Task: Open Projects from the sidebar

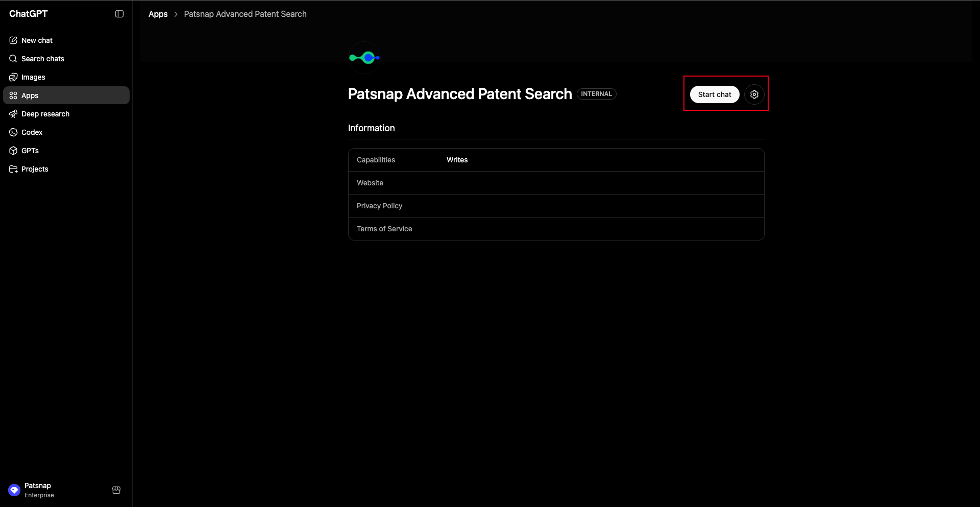Action: click(x=66, y=169)
